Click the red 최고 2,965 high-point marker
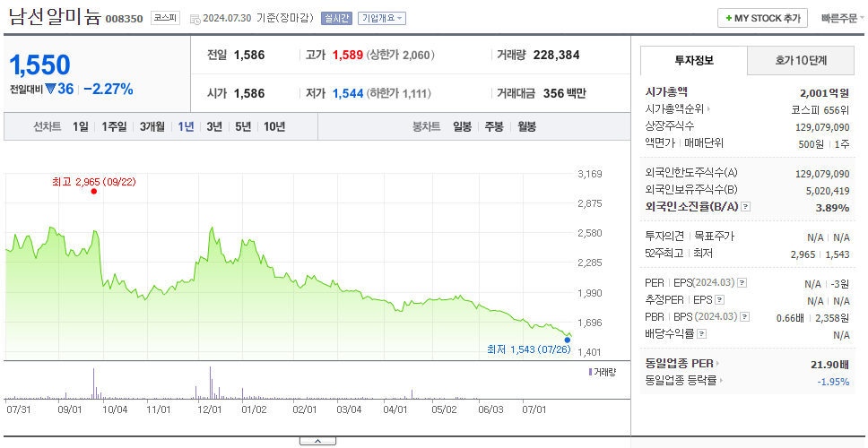 (93, 192)
